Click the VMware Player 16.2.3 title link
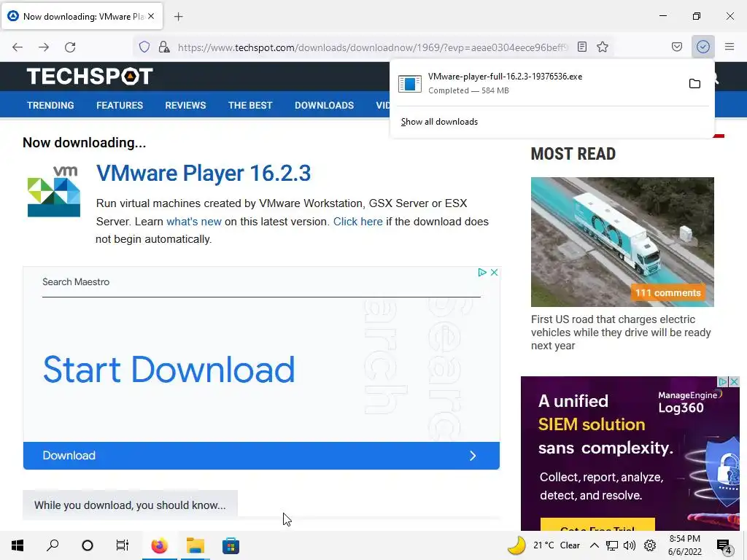The image size is (747, 560). pyautogui.click(x=204, y=173)
